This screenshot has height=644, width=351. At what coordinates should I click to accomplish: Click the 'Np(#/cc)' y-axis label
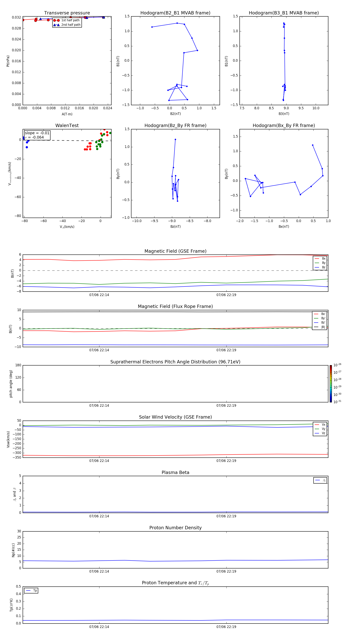pyautogui.click(x=13, y=550)
